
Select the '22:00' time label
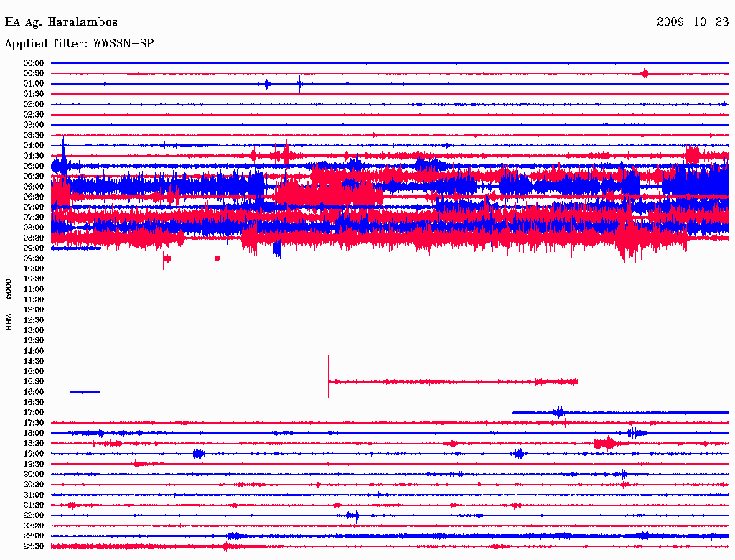coord(34,515)
